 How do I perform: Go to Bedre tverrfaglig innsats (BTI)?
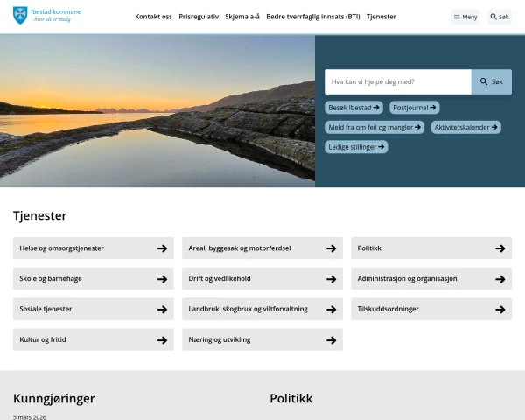312,17
